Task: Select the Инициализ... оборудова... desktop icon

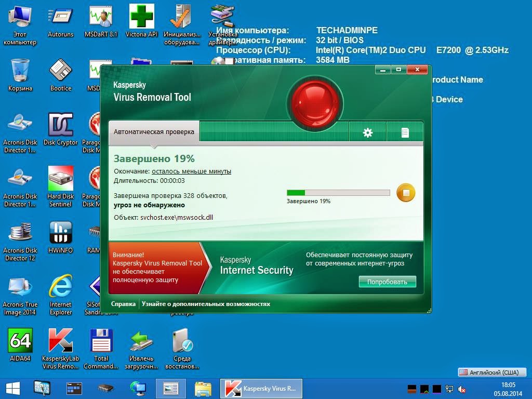Action: [x=182, y=26]
